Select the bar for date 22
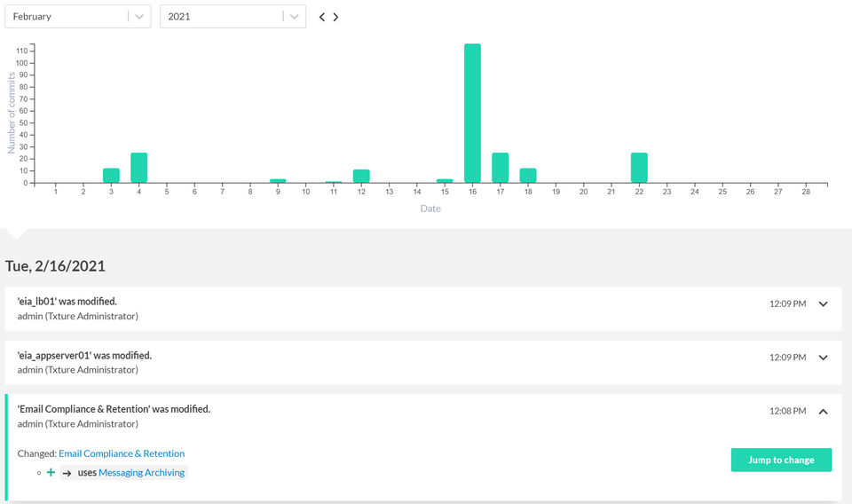The width and height of the screenshot is (852, 504). coord(639,168)
